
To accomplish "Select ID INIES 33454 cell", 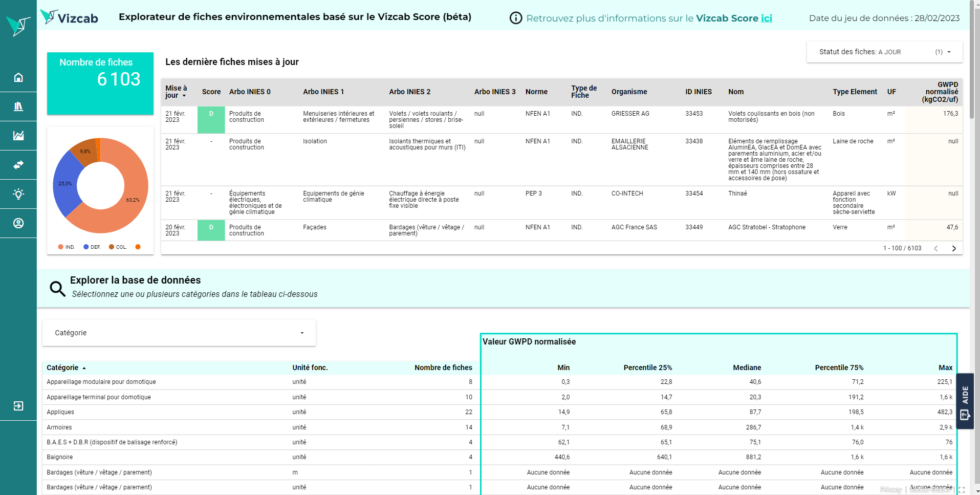I will (694, 193).
